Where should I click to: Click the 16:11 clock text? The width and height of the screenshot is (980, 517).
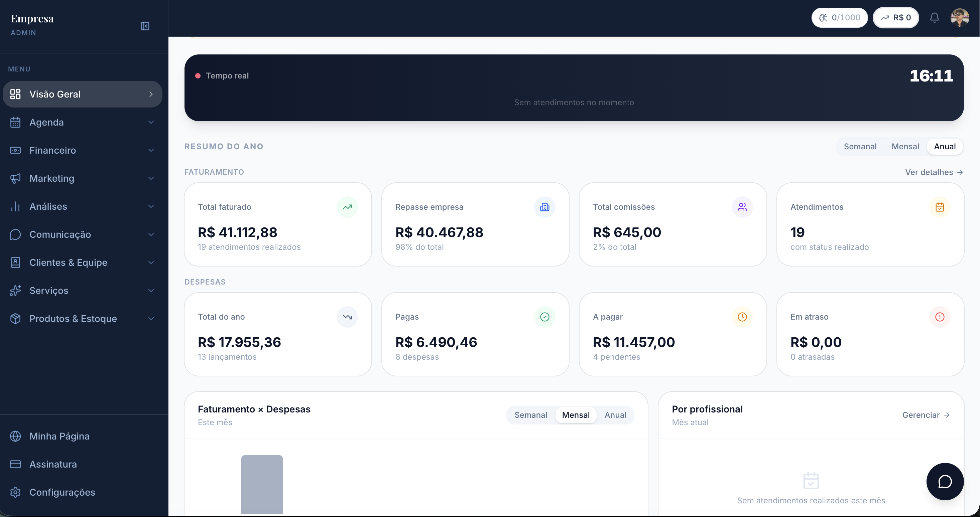click(x=931, y=76)
